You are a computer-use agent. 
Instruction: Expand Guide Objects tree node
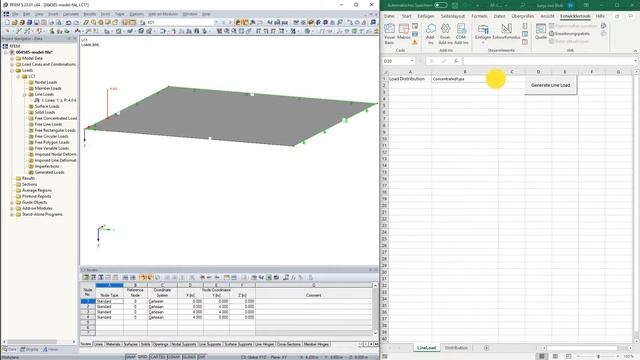(12, 202)
